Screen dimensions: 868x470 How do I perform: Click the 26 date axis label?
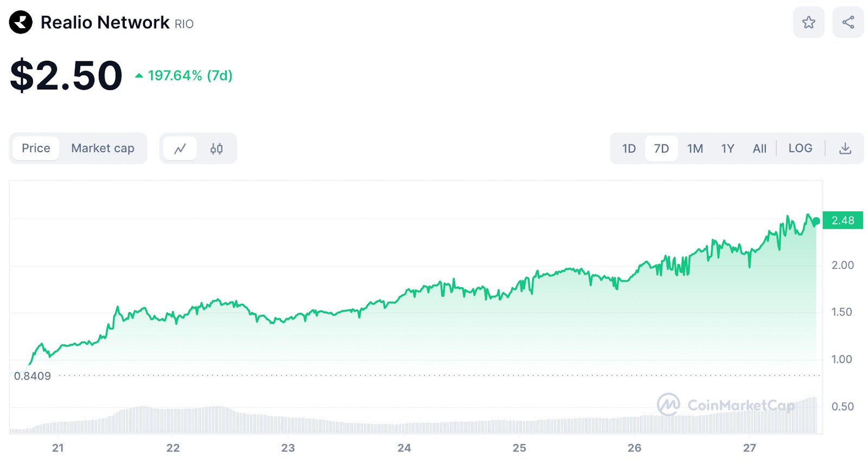tap(634, 448)
